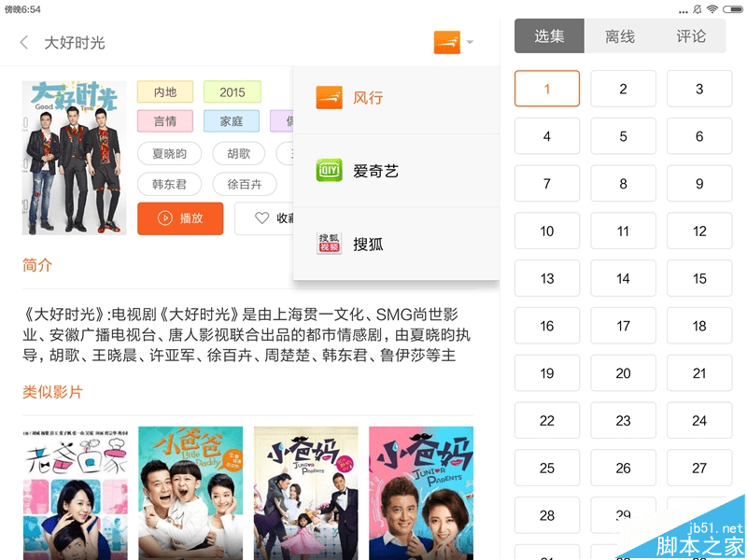Select episode 20
The width and height of the screenshot is (747, 560).
pyautogui.click(x=623, y=372)
